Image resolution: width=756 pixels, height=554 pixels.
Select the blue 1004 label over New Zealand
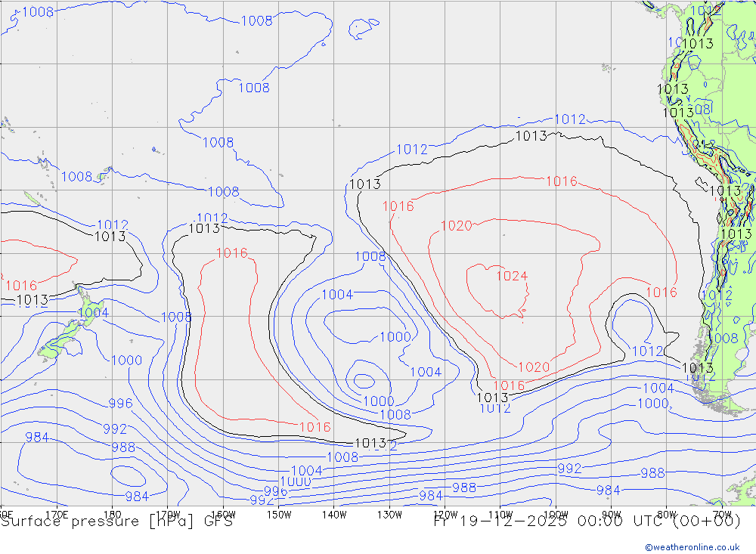93,313
